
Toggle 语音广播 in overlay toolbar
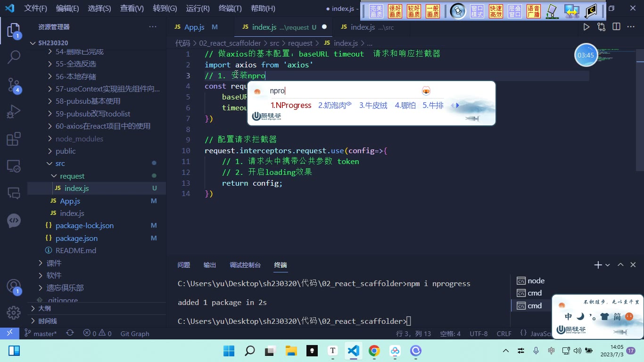tap(534, 11)
